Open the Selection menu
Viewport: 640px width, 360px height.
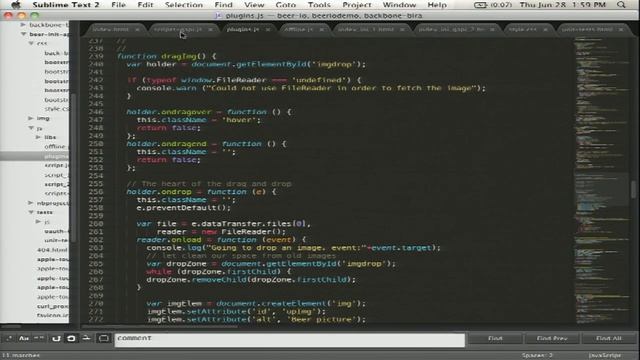pyautogui.click(x=184, y=5)
